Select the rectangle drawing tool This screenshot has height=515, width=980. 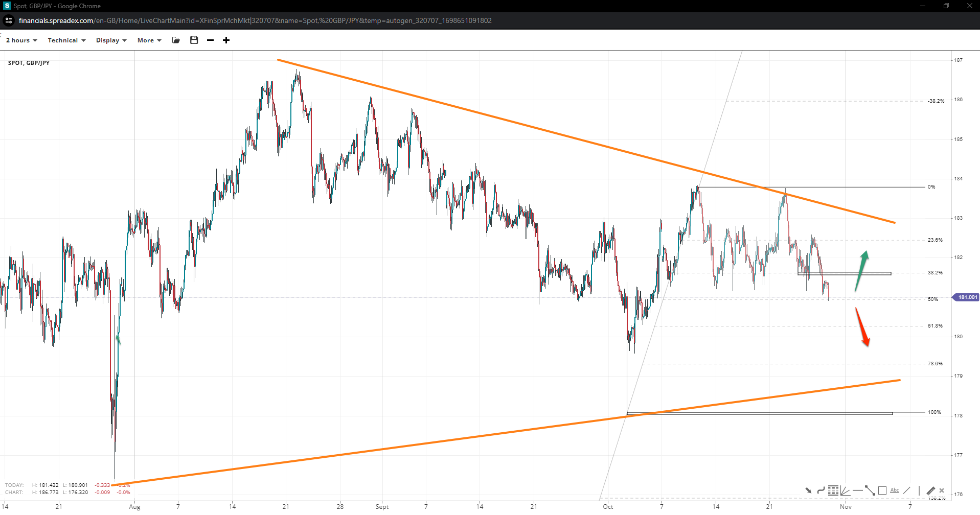882,490
